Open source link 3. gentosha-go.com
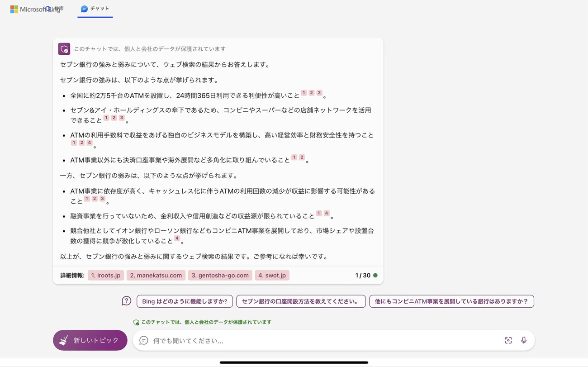588x367 pixels. (220, 275)
